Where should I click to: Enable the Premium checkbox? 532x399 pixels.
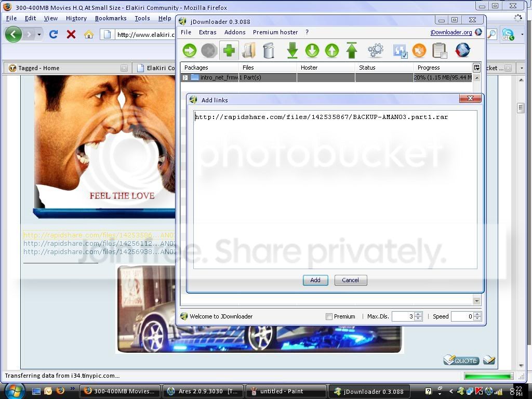[329, 316]
